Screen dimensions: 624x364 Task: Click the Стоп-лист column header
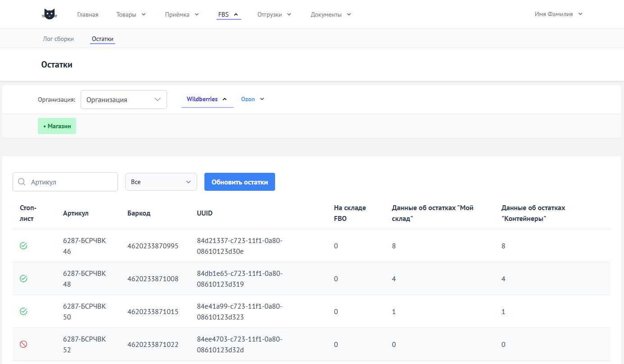[x=28, y=213]
